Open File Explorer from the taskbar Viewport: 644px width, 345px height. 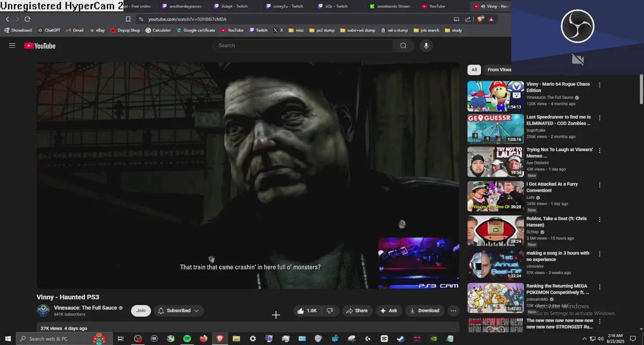(236, 338)
